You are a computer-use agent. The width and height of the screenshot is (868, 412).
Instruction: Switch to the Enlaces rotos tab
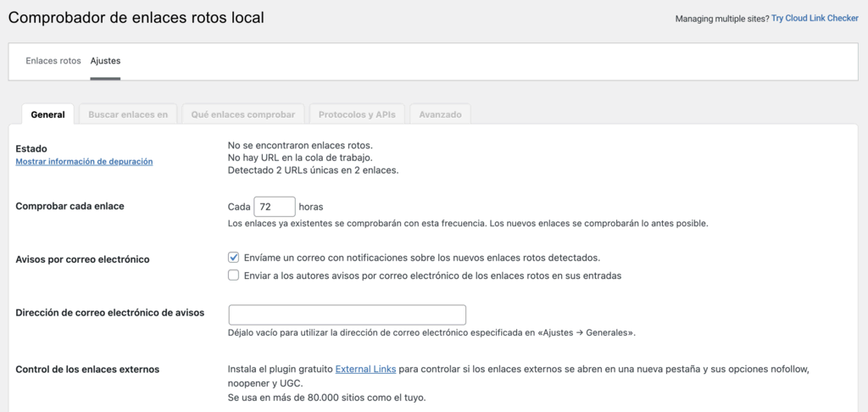click(x=53, y=61)
